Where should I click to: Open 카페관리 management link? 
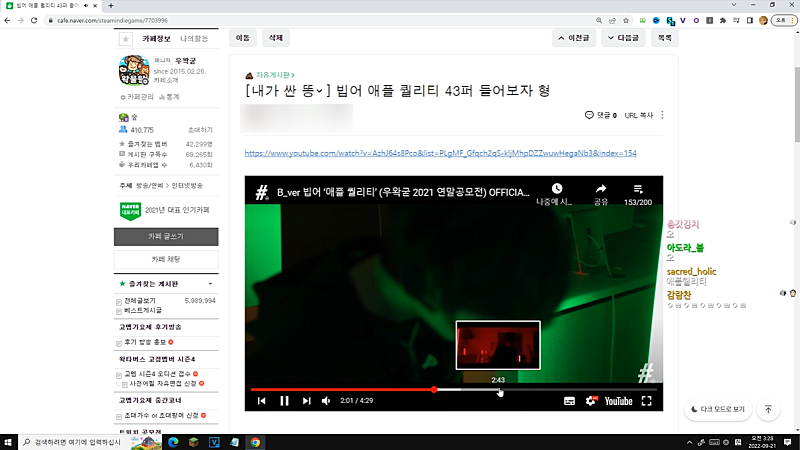pos(137,97)
